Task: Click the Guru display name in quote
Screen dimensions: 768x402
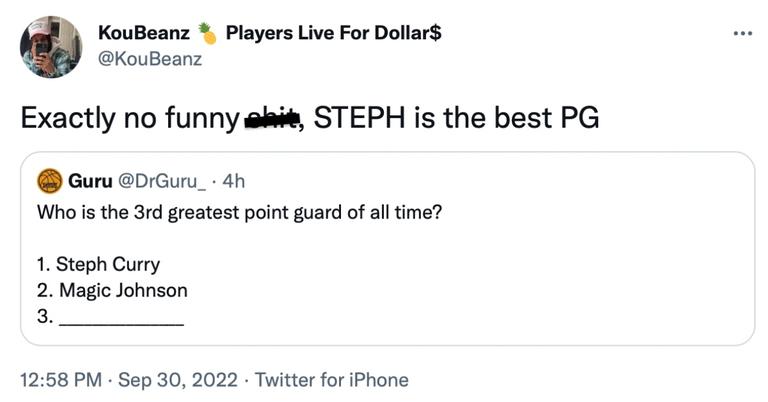Action: [x=90, y=181]
